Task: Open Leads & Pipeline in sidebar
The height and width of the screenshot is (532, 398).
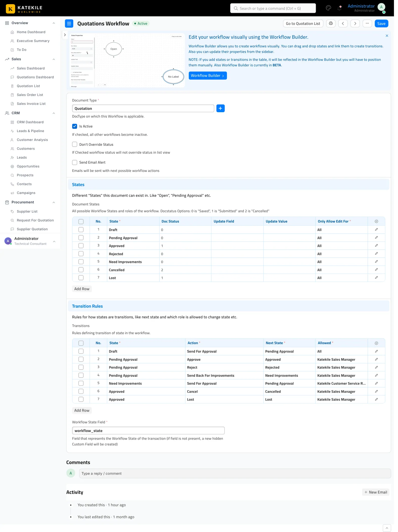Action: tap(30, 131)
